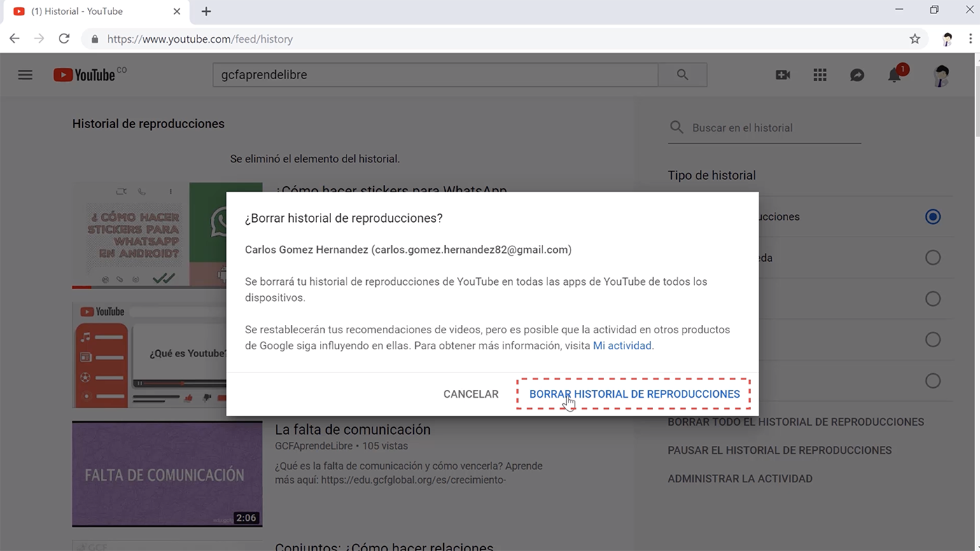Click the Se eliminó el elemento message
The width and height of the screenshot is (980, 551).
(x=315, y=159)
